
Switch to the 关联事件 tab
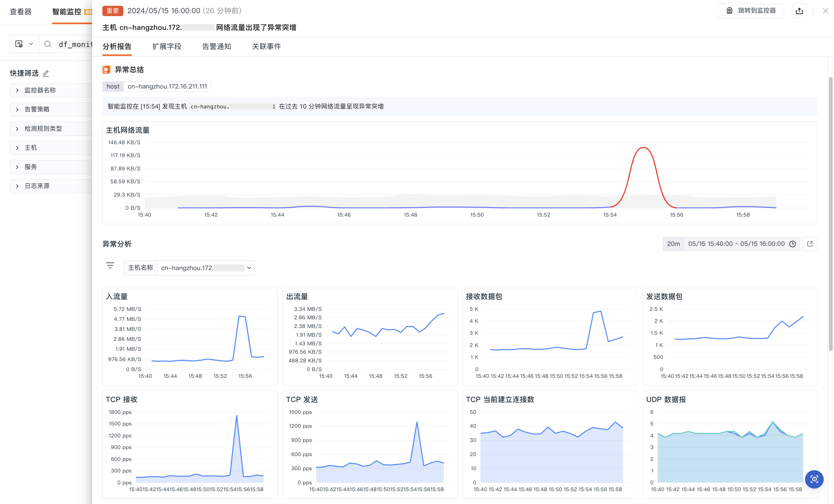coord(266,46)
